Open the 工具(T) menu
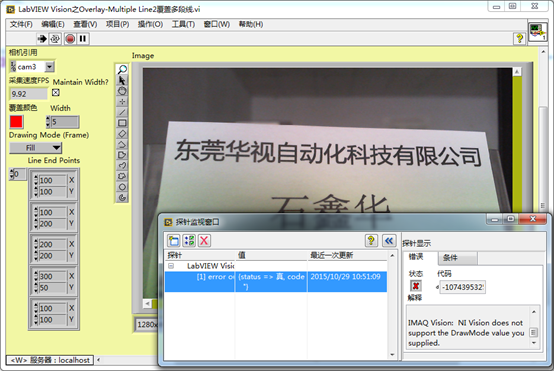The height and width of the screenshot is (371, 554). [183, 24]
